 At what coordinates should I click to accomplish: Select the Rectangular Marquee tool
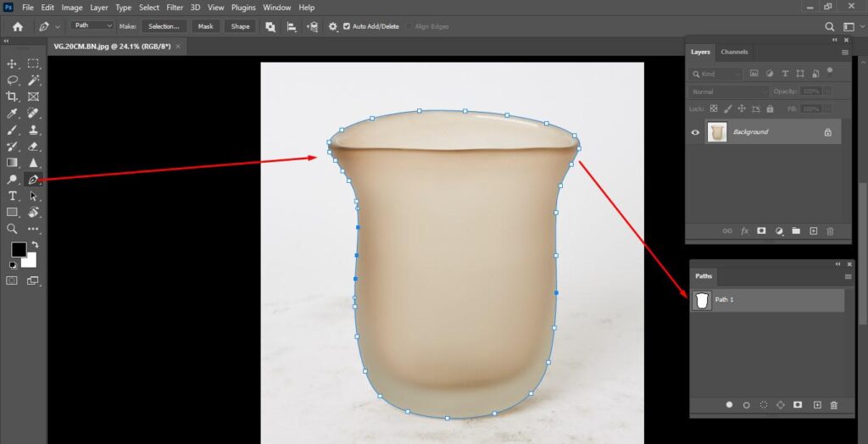34,64
